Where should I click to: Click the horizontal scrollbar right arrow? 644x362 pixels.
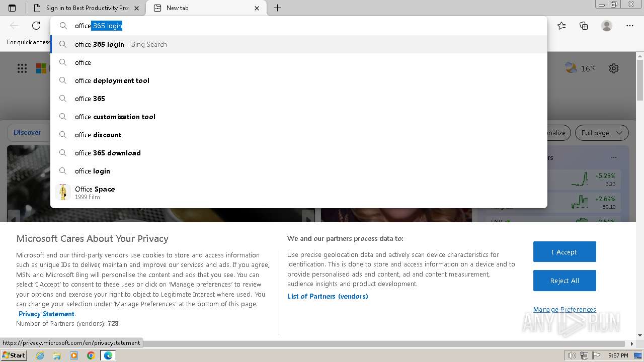point(632,344)
